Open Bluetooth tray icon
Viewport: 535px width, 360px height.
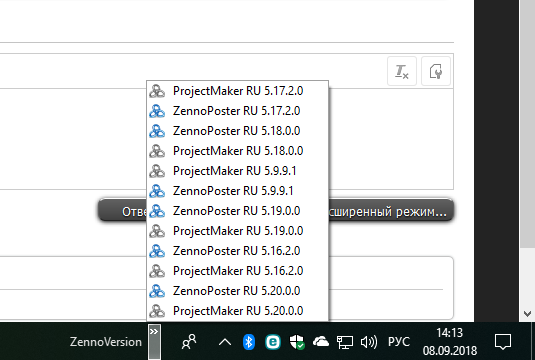[x=249, y=342]
